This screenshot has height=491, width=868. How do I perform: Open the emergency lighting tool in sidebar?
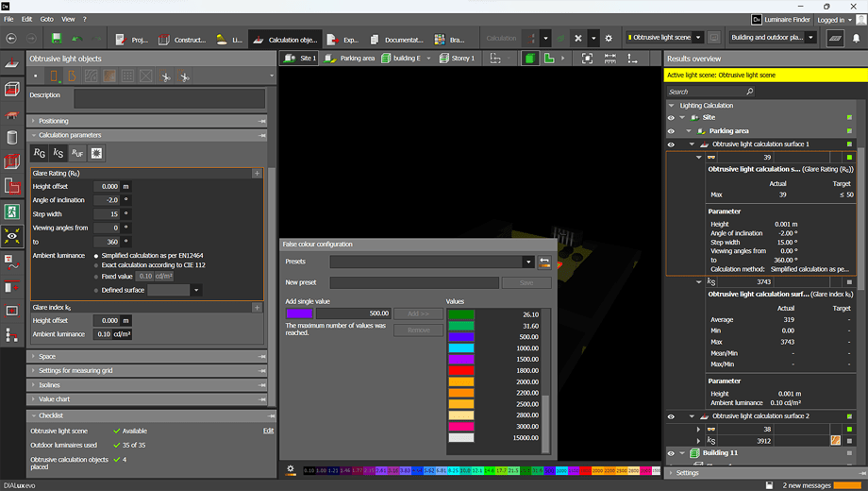[11, 212]
